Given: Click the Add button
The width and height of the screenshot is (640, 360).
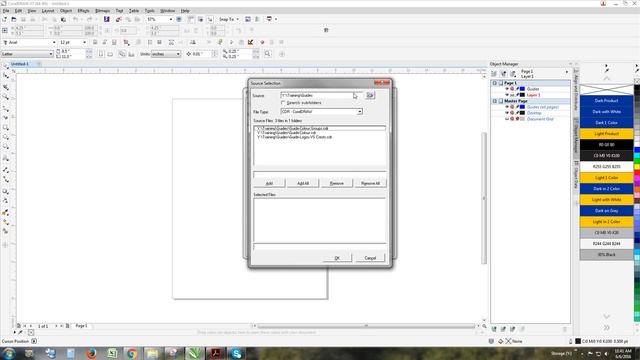Looking at the screenshot, I should coord(269,183).
